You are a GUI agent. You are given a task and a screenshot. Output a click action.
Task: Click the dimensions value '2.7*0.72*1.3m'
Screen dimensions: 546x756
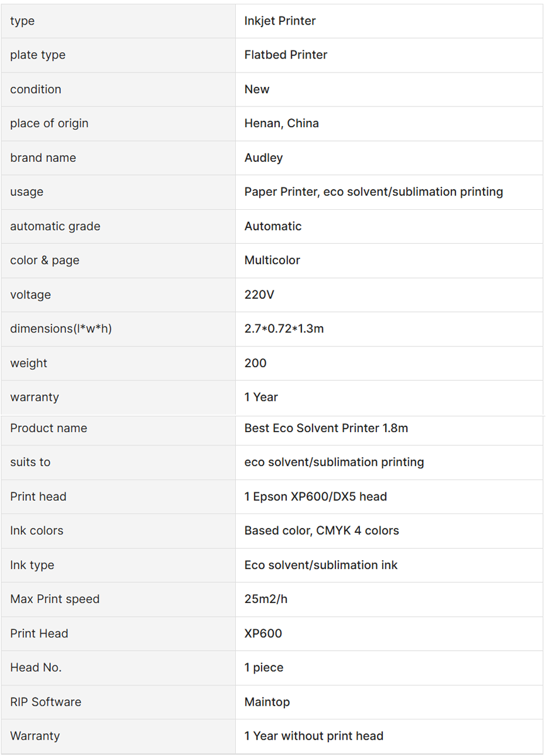284,329
